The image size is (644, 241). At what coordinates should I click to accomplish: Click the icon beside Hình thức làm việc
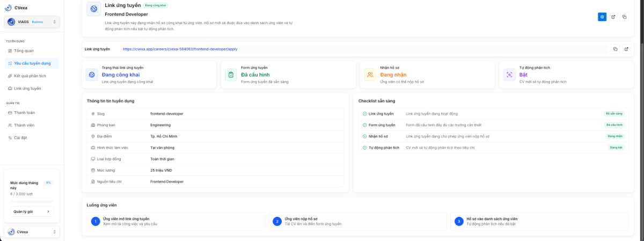pos(93,148)
